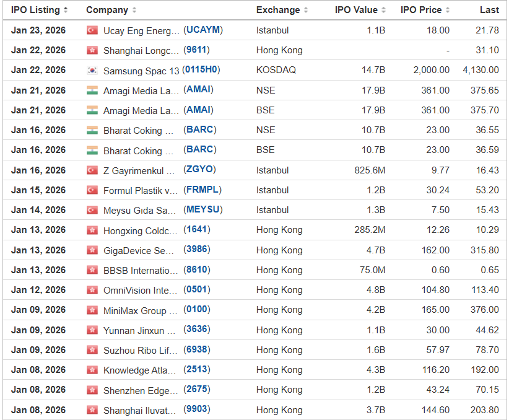Click Turkish flag beside Formul Plastik

point(92,190)
